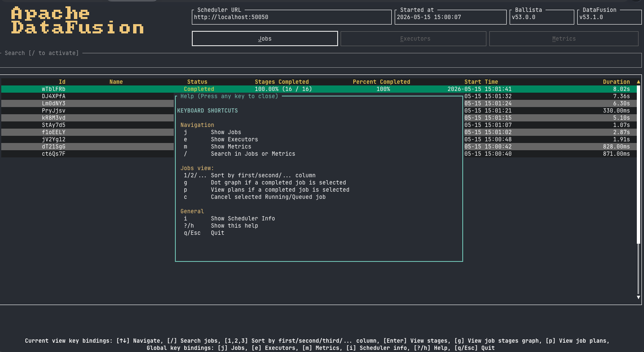Select job StAy7d5
This screenshot has height=352, width=644.
[54, 125]
